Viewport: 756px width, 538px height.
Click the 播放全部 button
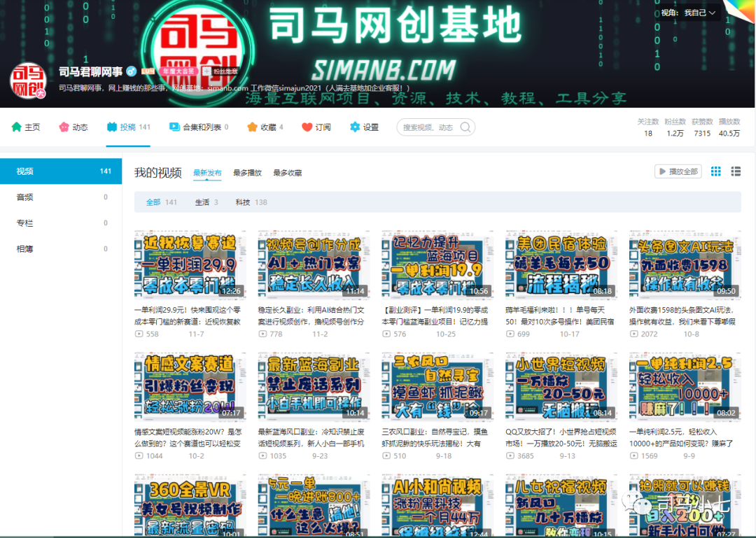click(678, 171)
